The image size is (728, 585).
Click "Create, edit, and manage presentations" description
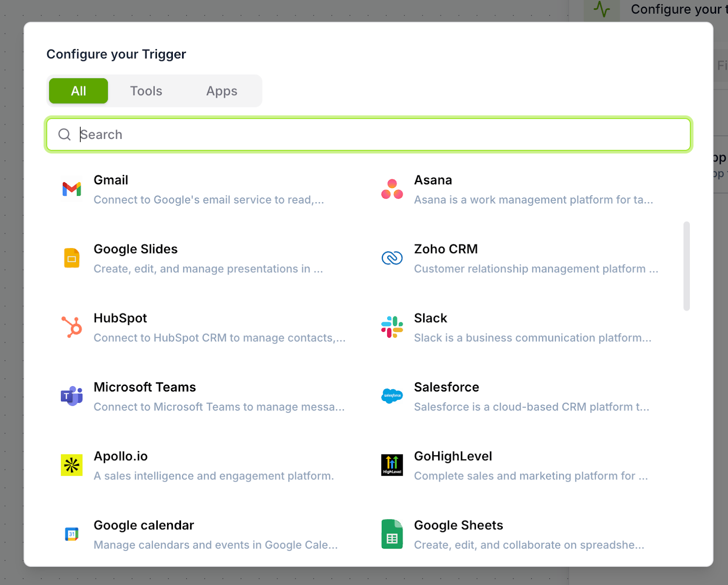tap(208, 269)
